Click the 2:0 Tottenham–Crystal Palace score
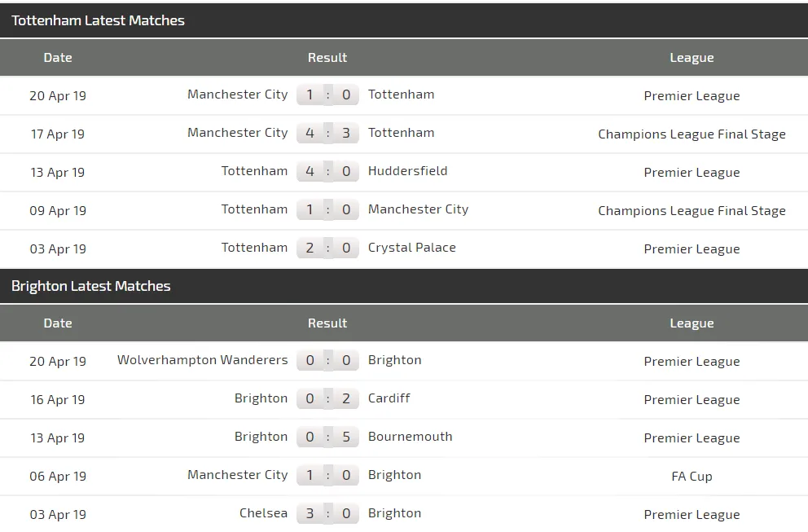808x532 pixels. [x=327, y=248]
